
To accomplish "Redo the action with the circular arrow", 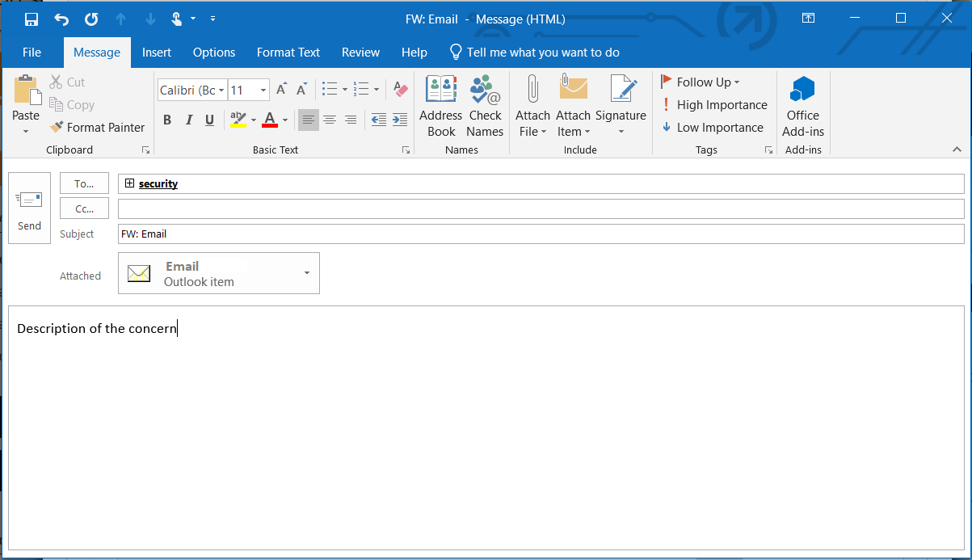I will [x=91, y=19].
